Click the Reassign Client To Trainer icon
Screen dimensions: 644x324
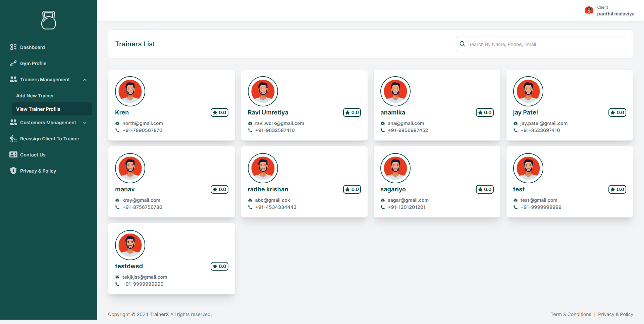point(13,139)
